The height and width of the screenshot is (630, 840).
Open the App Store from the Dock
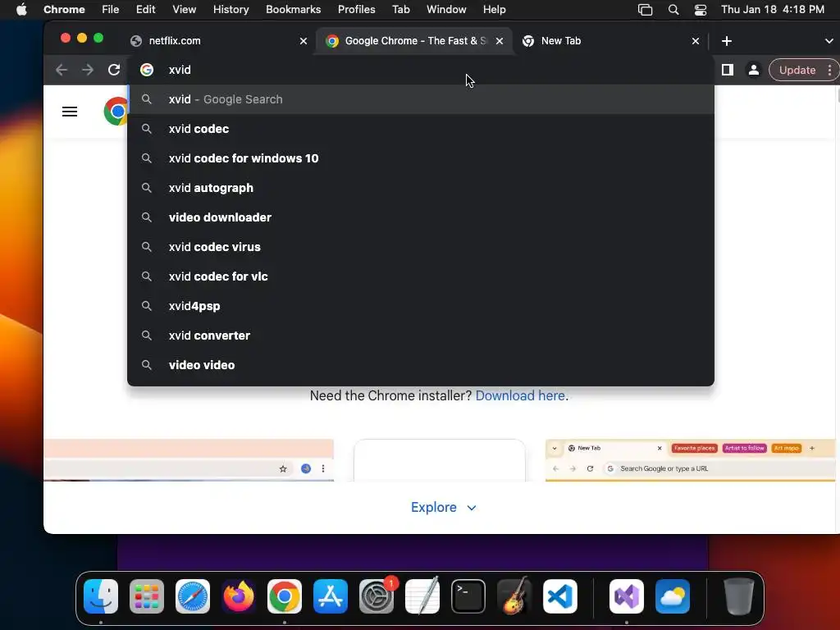point(331,596)
